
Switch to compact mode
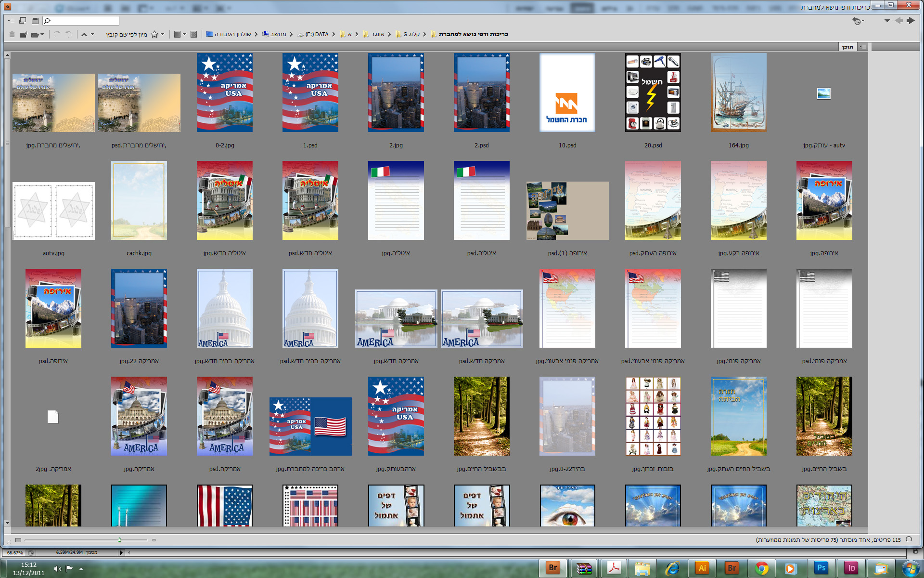[23, 21]
